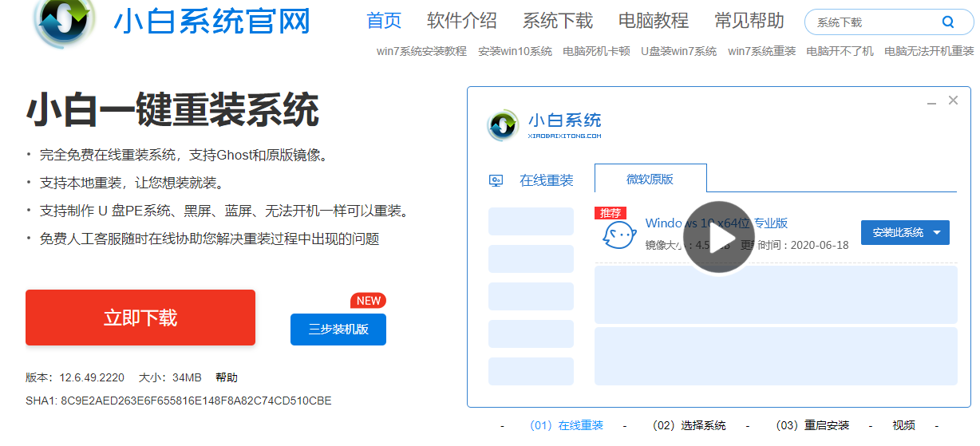Image resolution: width=980 pixels, height=446 pixels.
Task: Open the 电脑死机卡顿 link
Action: 596,51
